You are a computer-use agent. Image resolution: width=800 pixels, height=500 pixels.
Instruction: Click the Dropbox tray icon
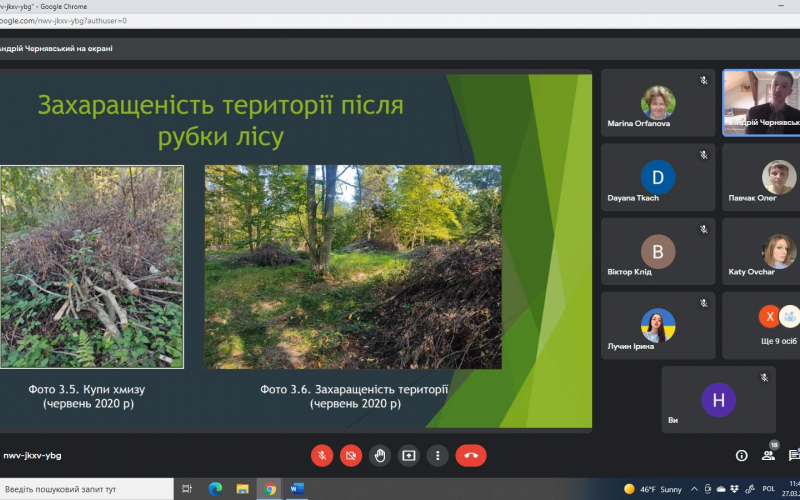[734, 489]
